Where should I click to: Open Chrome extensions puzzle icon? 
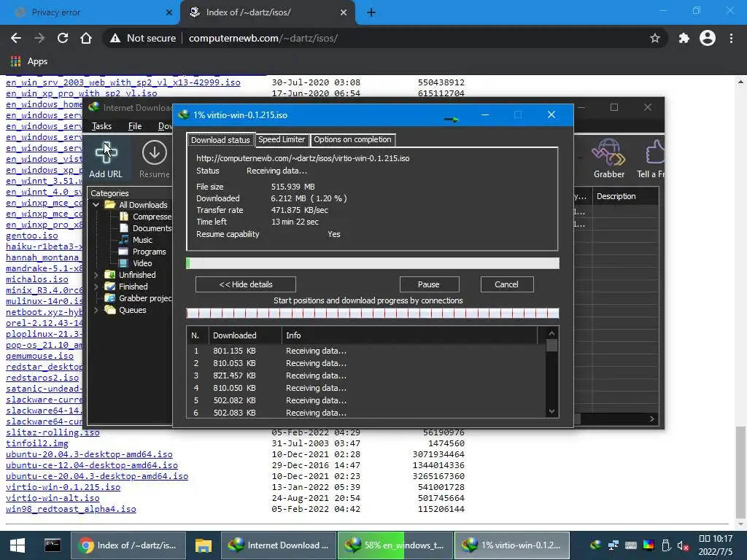coord(684,38)
